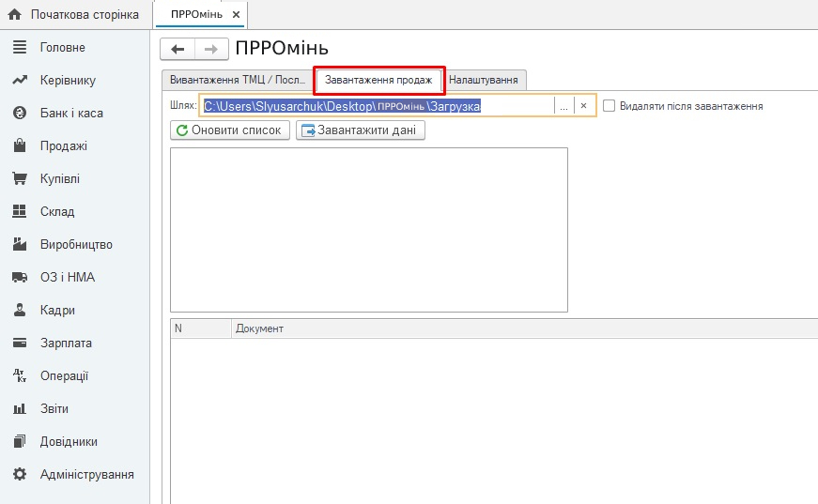The image size is (818, 504).
Task: Switch to Вивантаження ТМЦ tab
Action: (x=237, y=81)
